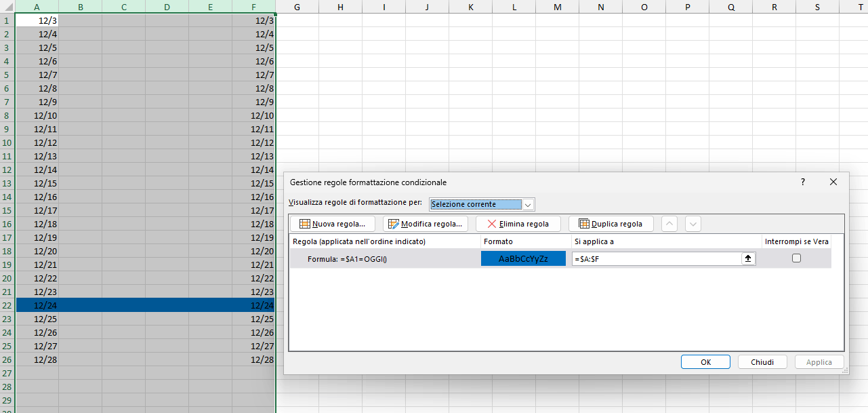Duplicate the rule with Duplica regola
Image resolution: width=868 pixels, height=413 pixels.
[611, 224]
